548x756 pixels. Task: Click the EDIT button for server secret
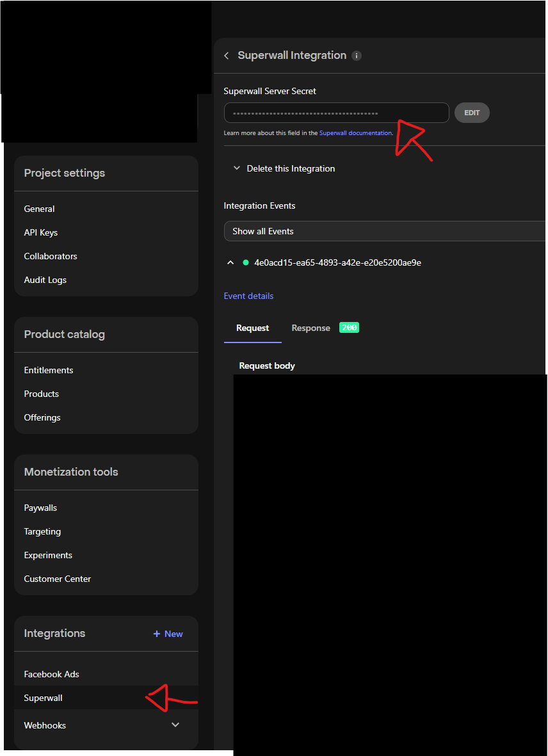tap(472, 113)
